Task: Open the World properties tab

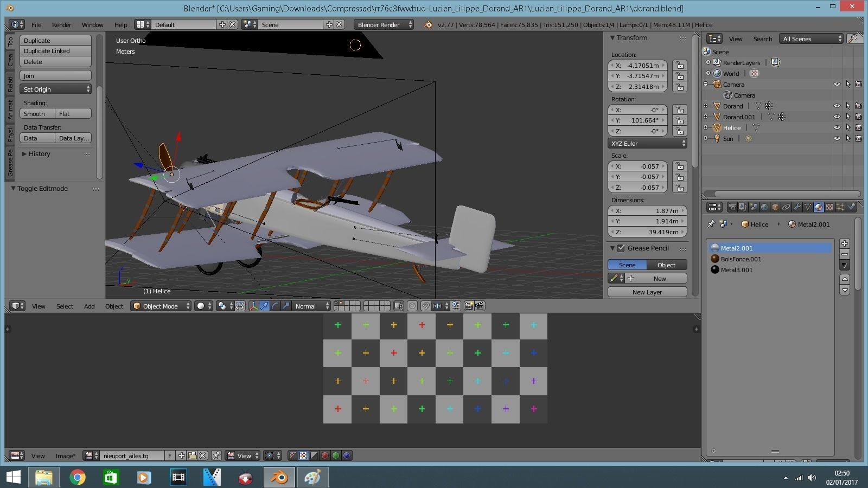Action: (x=764, y=207)
